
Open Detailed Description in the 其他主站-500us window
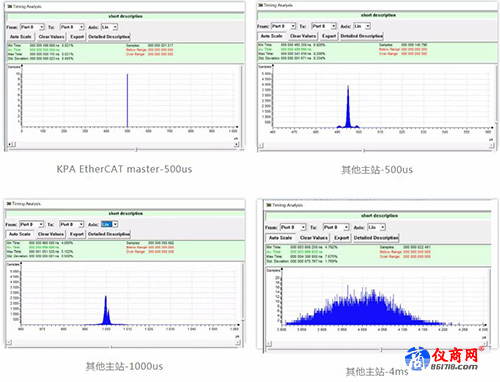pos(362,36)
